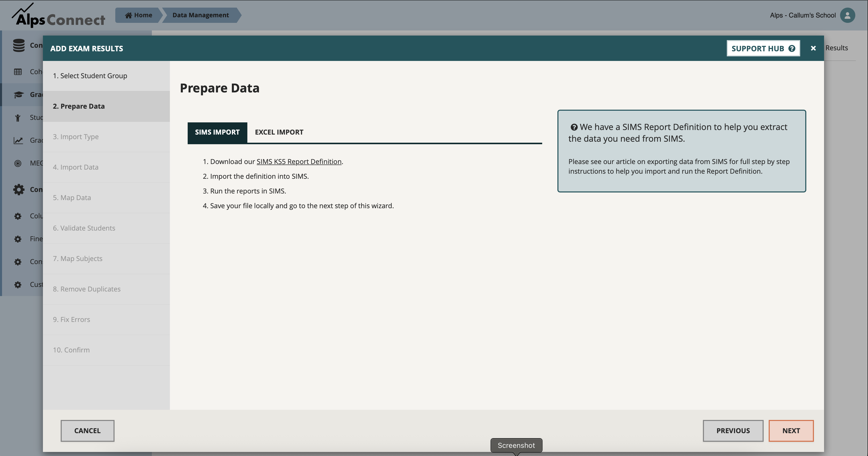Screen dimensions: 868x456
Task: Select step 2 Prepare Data
Action: pyautogui.click(x=106, y=106)
